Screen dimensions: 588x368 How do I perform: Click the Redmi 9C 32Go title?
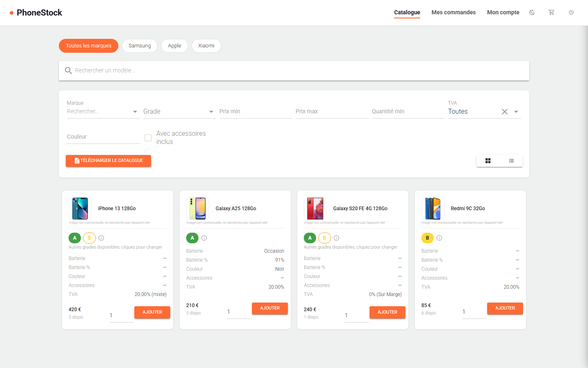[x=468, y=209]
